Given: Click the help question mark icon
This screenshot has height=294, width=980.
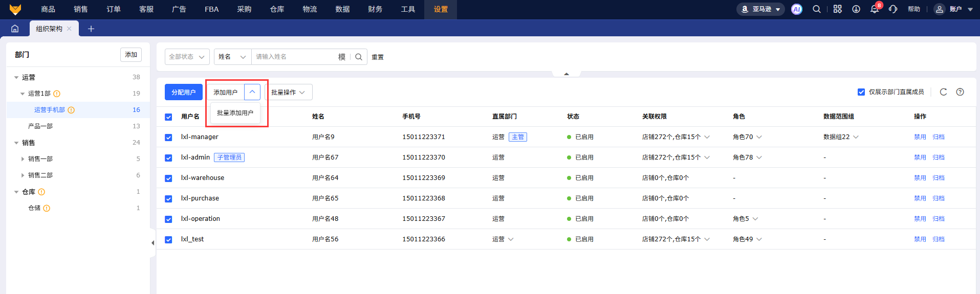Looking at the screenshot, I should pyautogui.click(x=960, y=92).
